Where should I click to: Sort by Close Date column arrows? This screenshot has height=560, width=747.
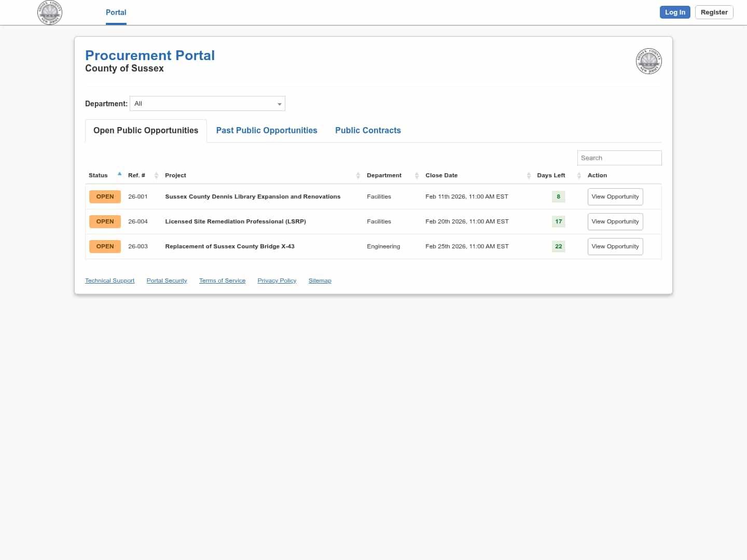pos(529,176)
